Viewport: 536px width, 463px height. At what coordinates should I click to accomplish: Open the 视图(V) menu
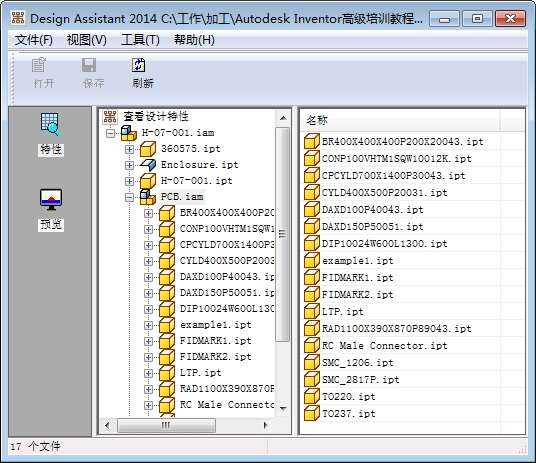coord(87,40)
